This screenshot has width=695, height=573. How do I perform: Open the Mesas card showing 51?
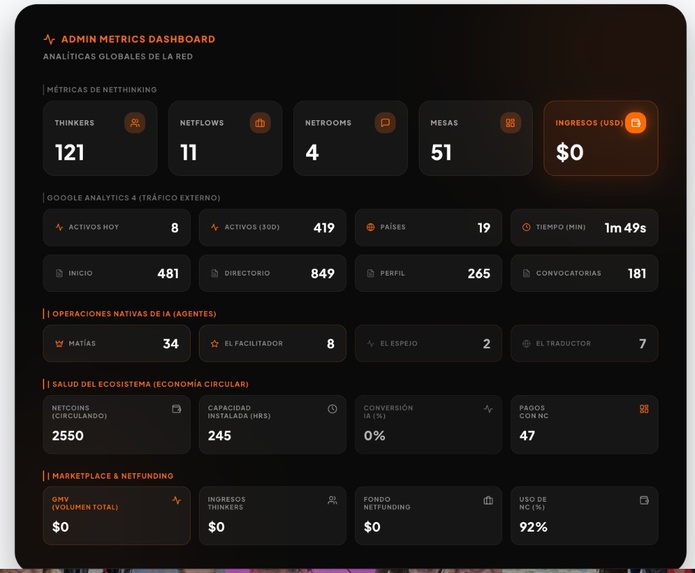click(476, 138)
